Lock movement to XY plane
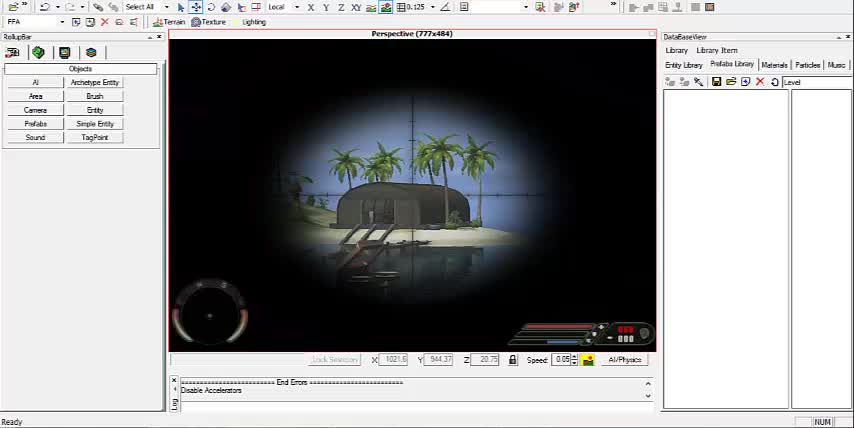 [356, 7]
